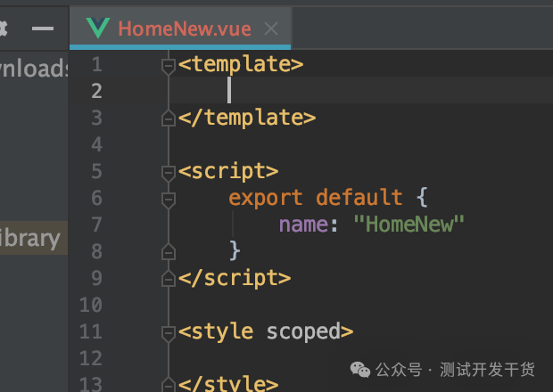Collapse the style scoped fold on line 11
Viewport: 553px width, 392px height.
coord(169,333)
